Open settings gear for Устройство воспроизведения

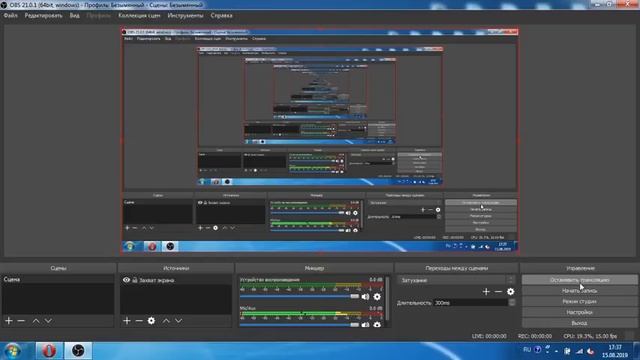coord(377,297)
